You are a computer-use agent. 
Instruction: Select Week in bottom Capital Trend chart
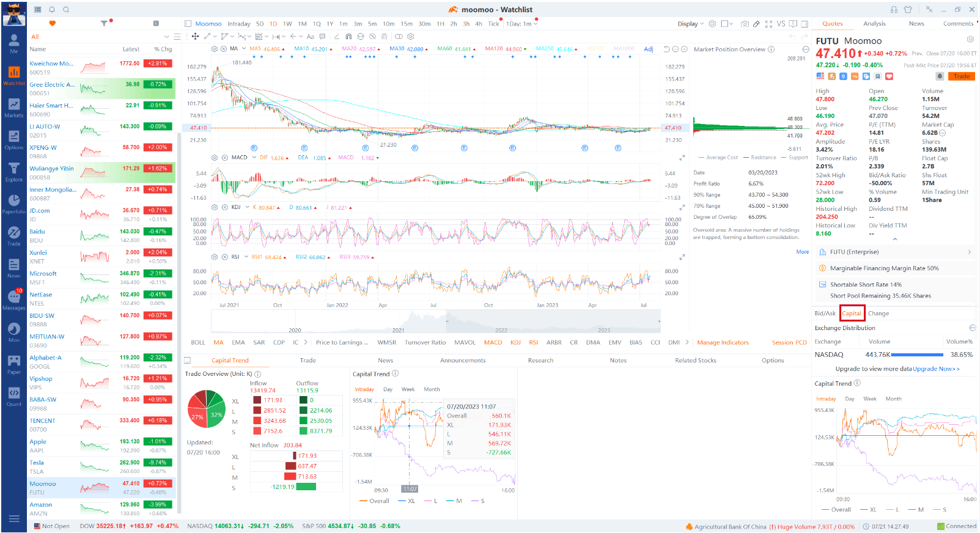(408, 389)
